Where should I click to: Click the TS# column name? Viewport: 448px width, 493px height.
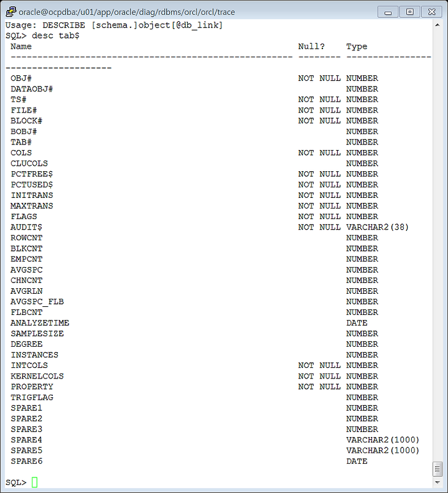coord(19,100)
